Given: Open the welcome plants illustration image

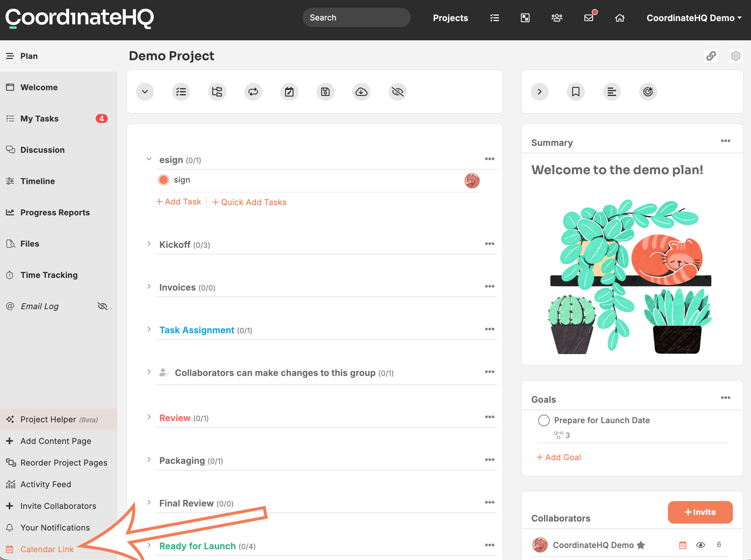Looking at the screenshot, I should 630,277.
